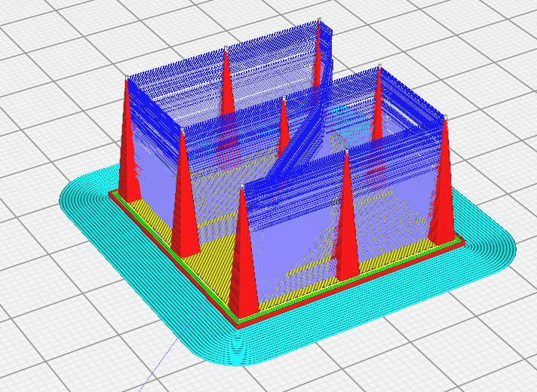Click the red pillar at the far left corner
537x392 pixels.
click(127, 144)
